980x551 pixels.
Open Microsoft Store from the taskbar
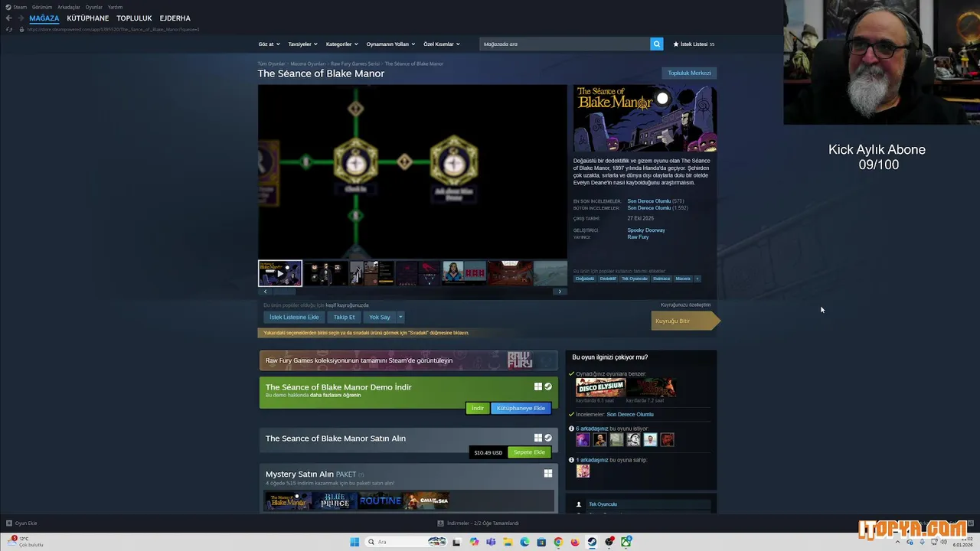[x=541, y=542]
